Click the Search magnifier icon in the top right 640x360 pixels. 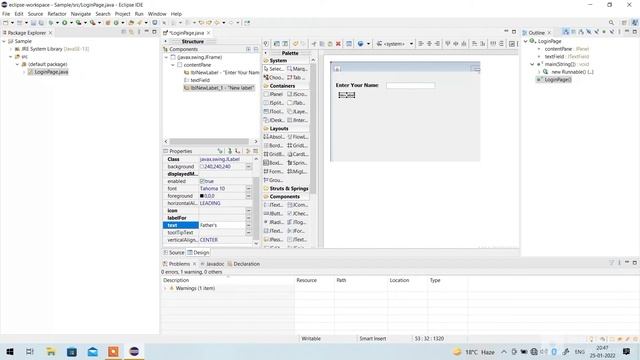[611, 23]
